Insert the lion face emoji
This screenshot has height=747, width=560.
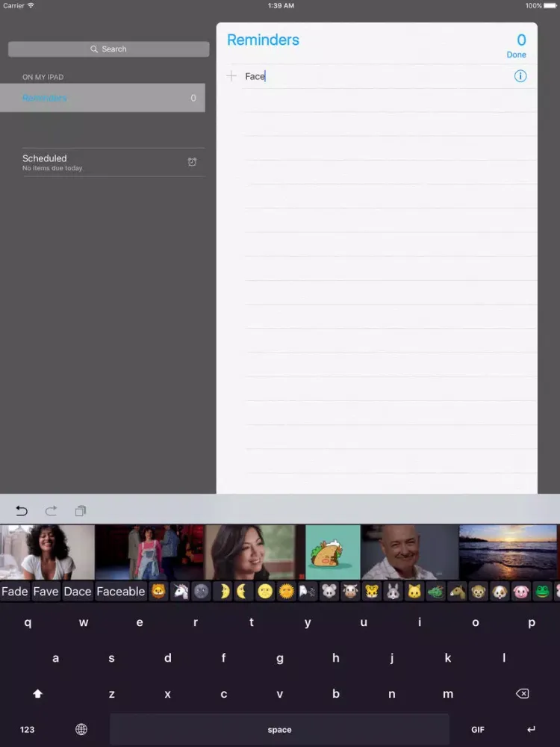tap(158, 591)
